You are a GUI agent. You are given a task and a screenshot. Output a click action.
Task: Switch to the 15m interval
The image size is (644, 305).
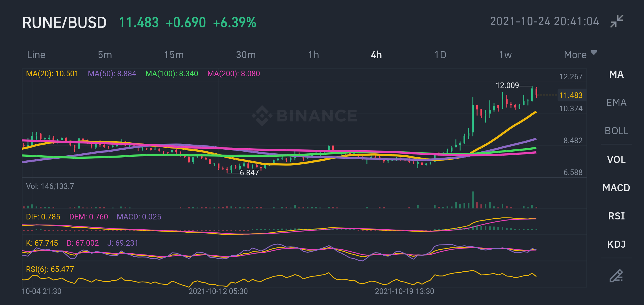[174, 55]
